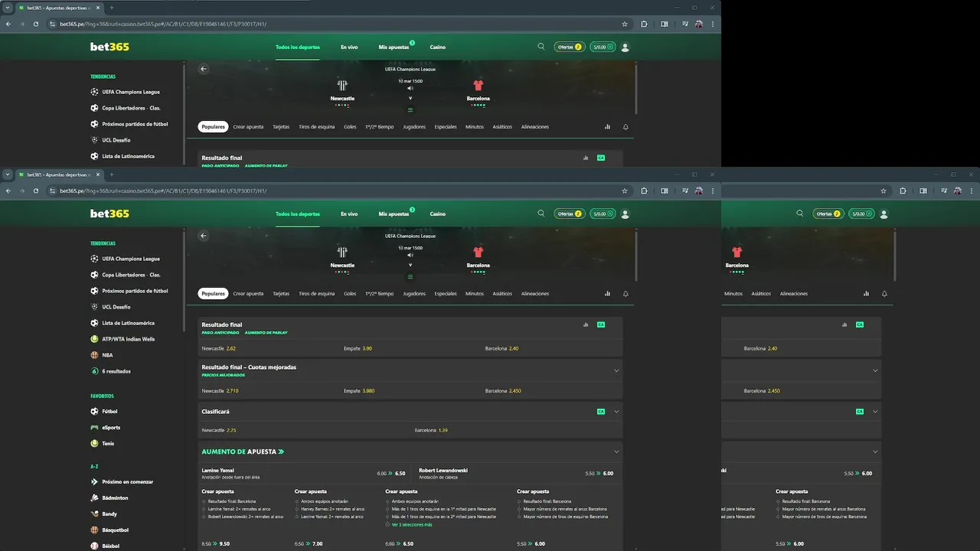Image resolution: width=980 pixels, height=551 pixels.
Task: Open a new tab with plus in the lower-left window
Action: (x=112, y=174)
